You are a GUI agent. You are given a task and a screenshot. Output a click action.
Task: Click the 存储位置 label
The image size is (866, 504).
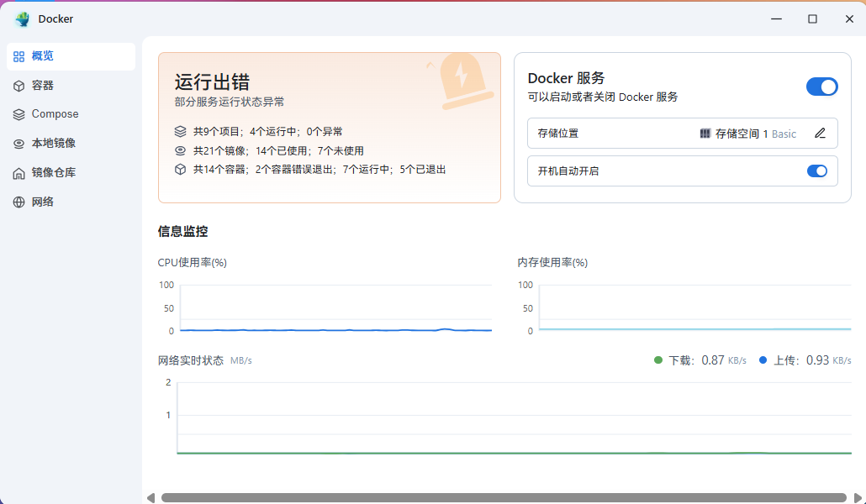point(557,134)
